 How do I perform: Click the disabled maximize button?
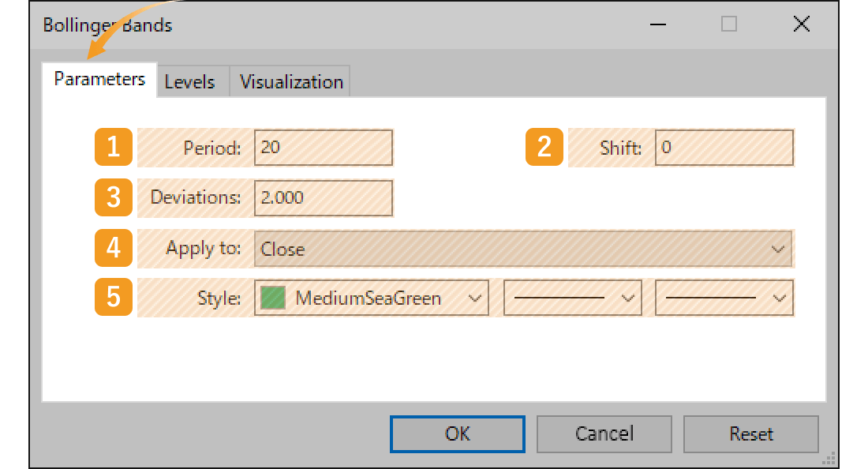click(729, 24)
